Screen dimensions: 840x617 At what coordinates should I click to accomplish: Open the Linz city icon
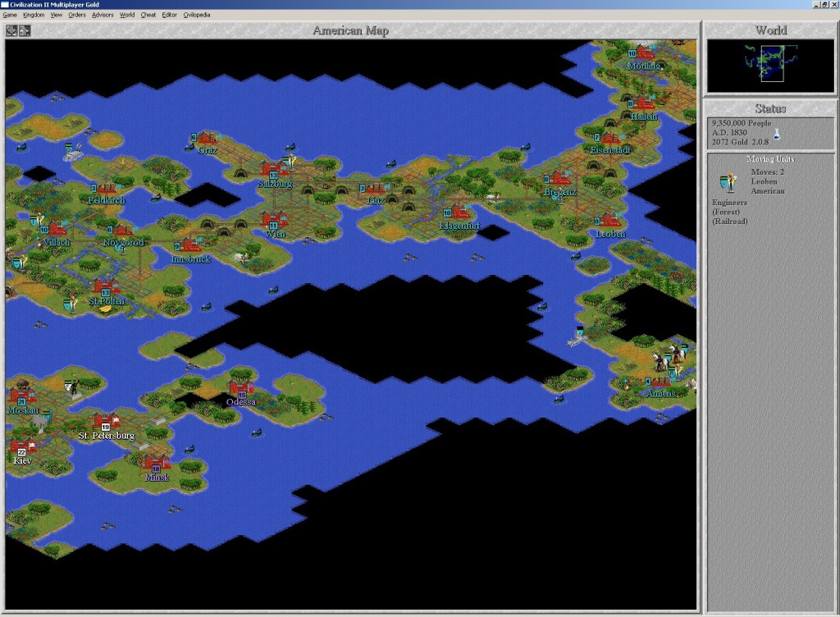[x=373, y=189]
